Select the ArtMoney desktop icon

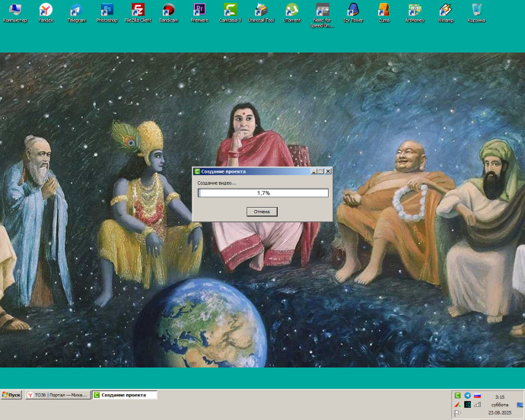tap(415, 13)
